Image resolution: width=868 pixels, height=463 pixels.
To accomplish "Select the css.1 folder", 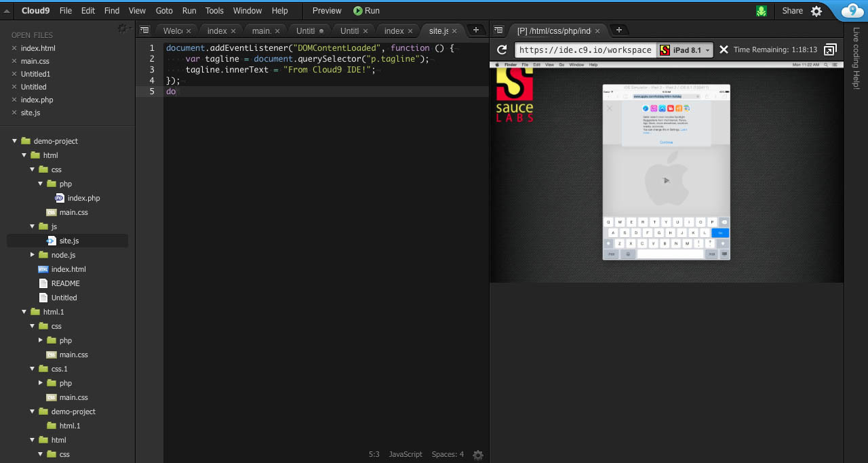I will click(59, 369).
